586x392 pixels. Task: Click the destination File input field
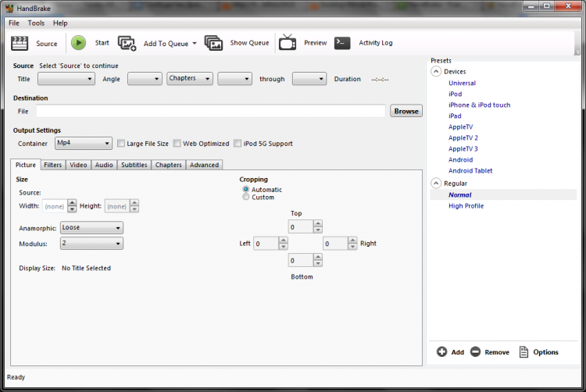(x=211, y=111)
